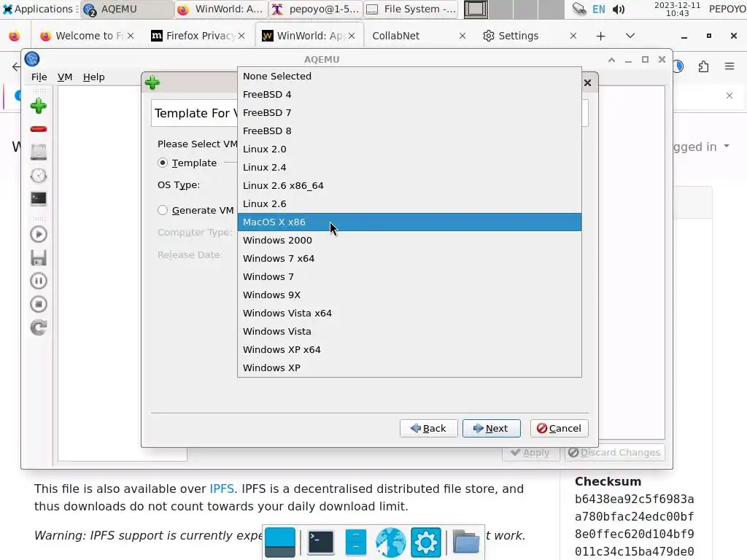Choose Windows Vista x64 from the OS list
The height and width of the screenshot is (560, 747).
[x=410, y=313]
